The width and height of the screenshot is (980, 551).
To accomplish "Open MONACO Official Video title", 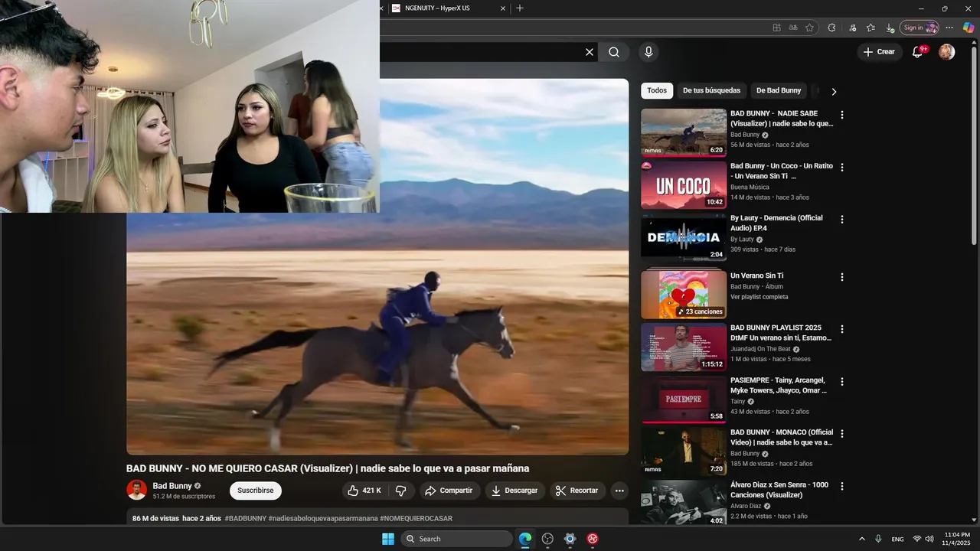I will coord(782,437).
